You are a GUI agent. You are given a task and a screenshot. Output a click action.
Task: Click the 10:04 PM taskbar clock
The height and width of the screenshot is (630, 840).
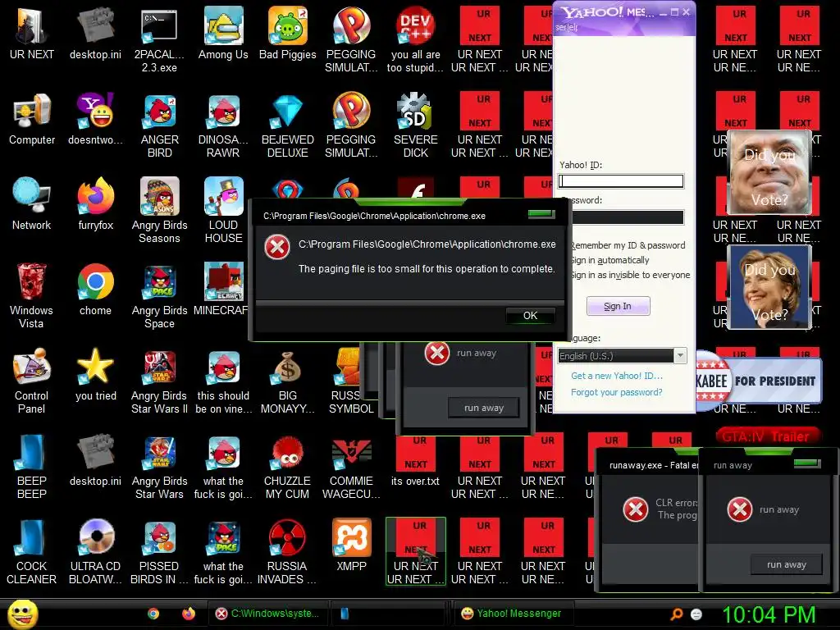pos(769,614)
